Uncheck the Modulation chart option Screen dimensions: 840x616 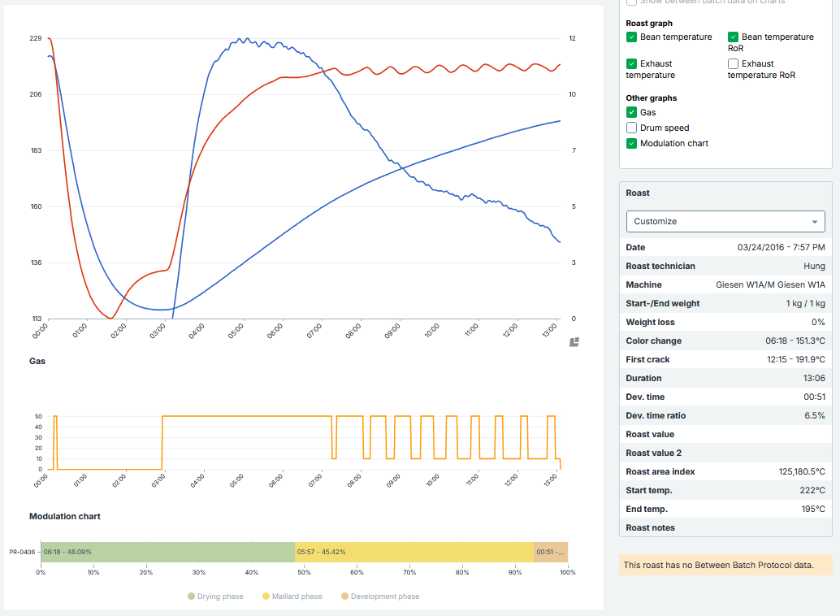tap(631, 144)
